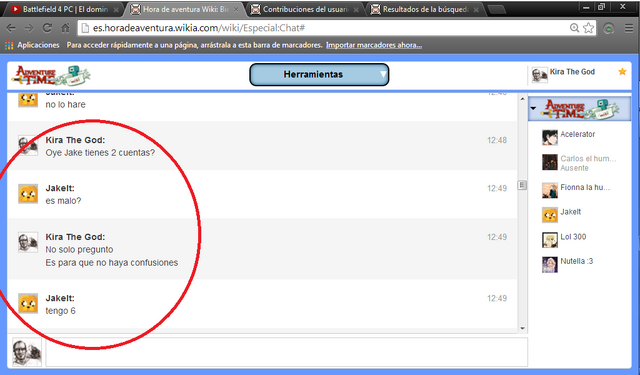The image size is (640, 375).
Task: Switch to Hora de aventura Wiki tab
Action: [x=185, y=9]
